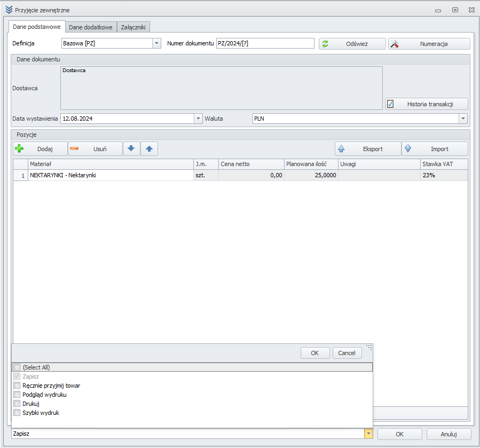Maximize the Przyjęcie zewnętrzne window
The width and height of the screenshot is (480, 448).
click(455, 10)
